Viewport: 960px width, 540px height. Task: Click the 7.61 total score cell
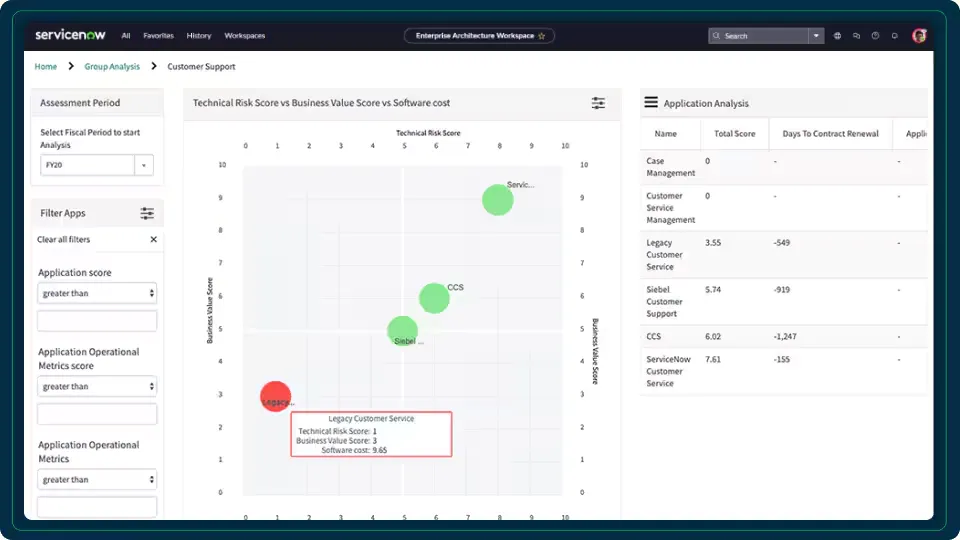[713, 359]
